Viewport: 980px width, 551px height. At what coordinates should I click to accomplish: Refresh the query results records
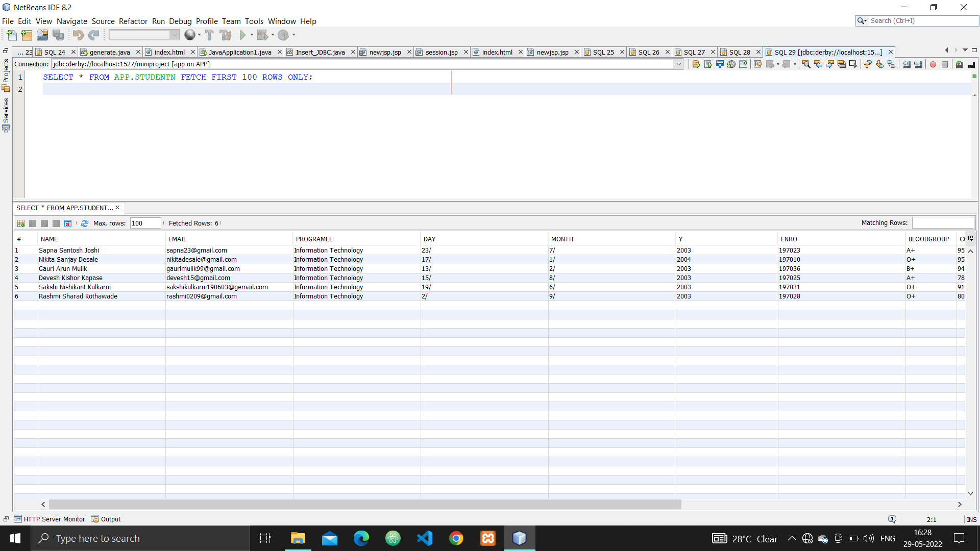tap(85, 223)
